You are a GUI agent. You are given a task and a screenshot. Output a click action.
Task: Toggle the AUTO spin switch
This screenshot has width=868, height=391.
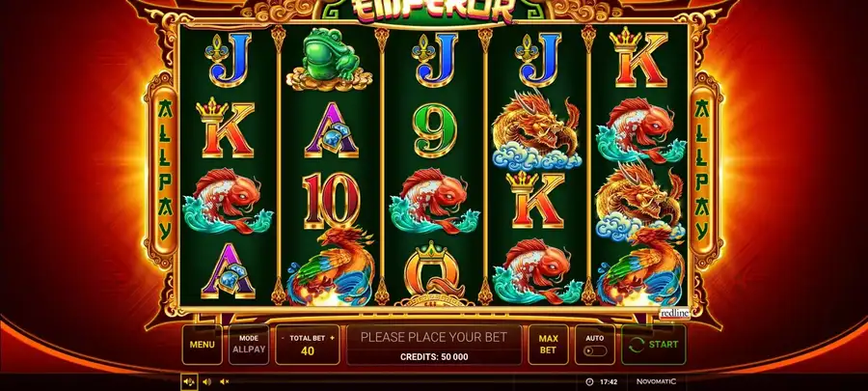click(x=595, y=350)
